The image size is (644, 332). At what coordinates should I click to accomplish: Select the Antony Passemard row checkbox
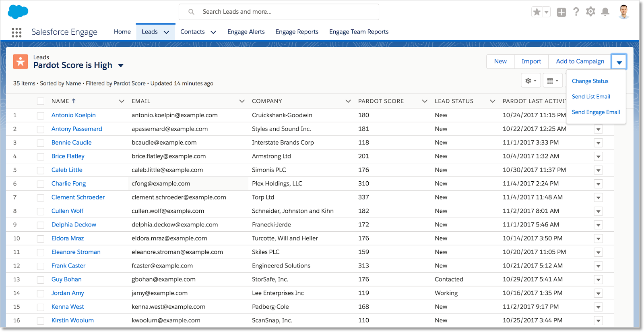pos(41,129)
